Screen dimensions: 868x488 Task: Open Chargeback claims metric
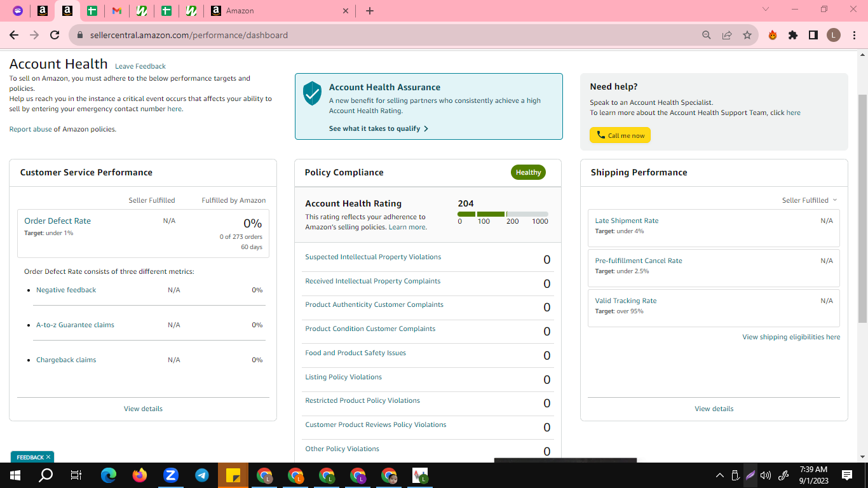(66, 360)
